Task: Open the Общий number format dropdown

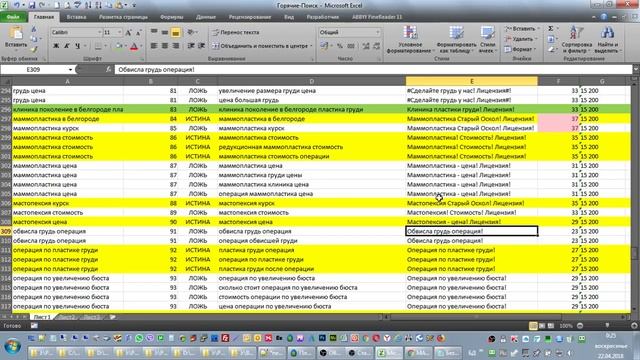Action: click(378, 32)
